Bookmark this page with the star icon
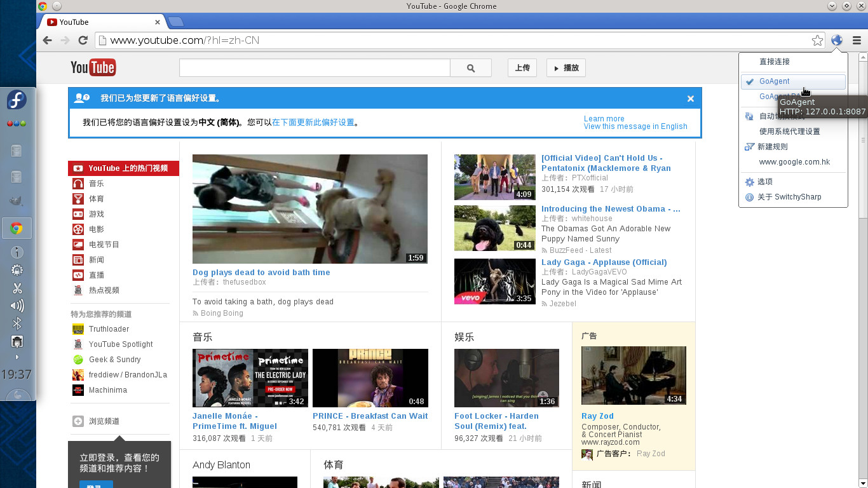This screenshot has height=488, width=868. tap(817, 41)
